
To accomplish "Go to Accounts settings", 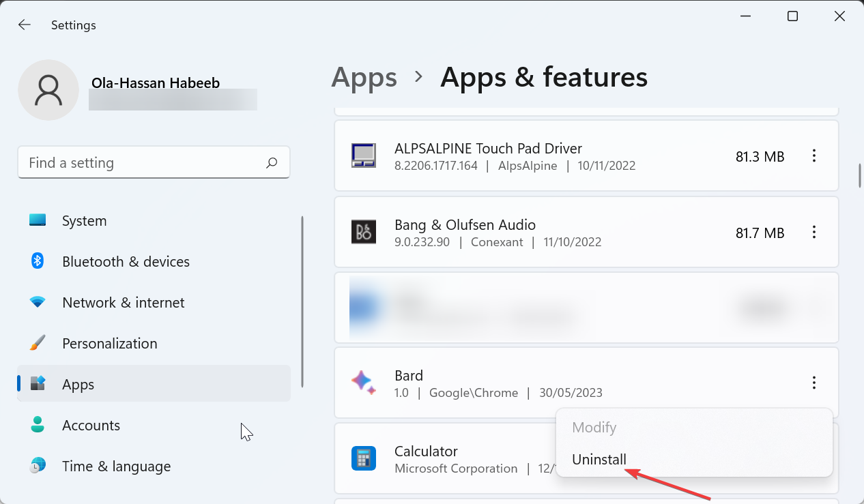I will 154,426.
